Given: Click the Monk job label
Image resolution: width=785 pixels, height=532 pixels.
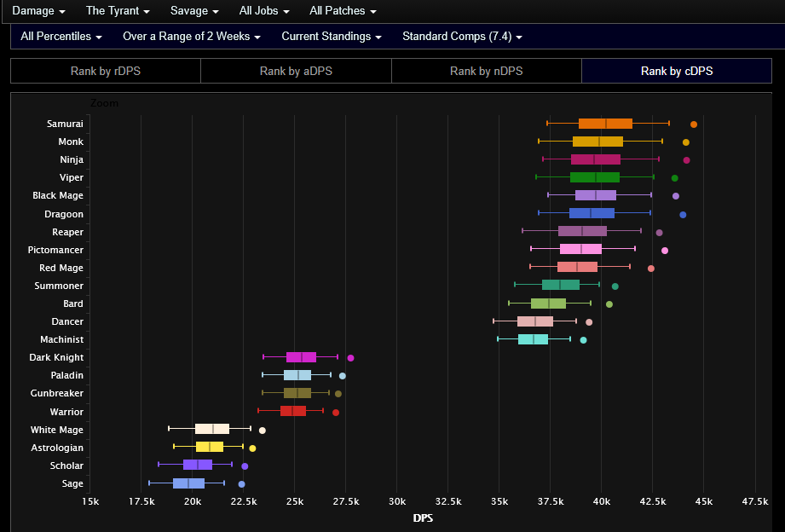Looking at the screenshot, I should [71, 142].
